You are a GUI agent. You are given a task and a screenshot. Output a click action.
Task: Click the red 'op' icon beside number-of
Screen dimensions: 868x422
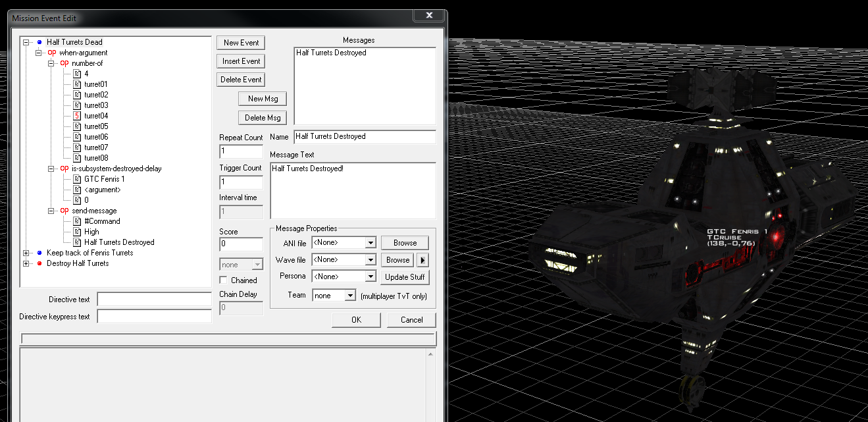tap(64, 63)
